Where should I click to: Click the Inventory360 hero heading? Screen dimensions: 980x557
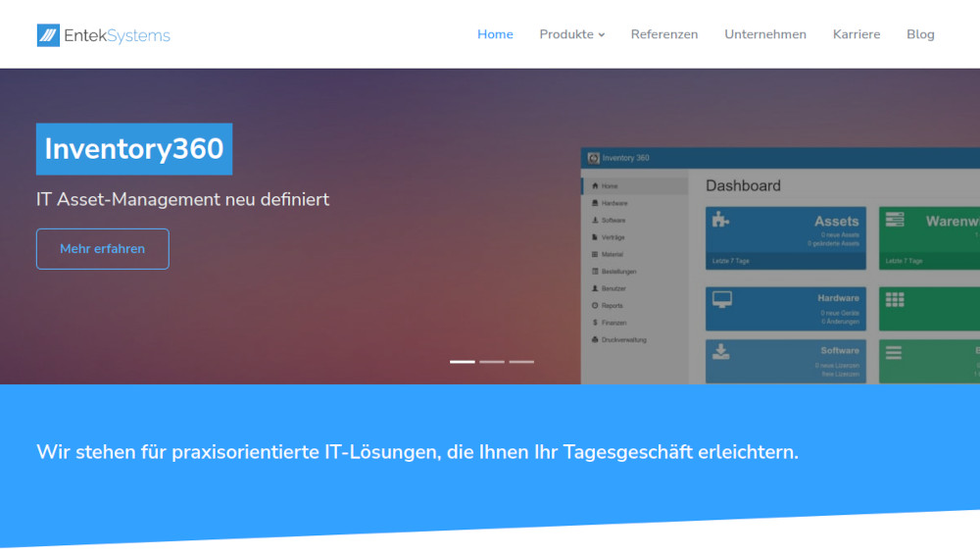[134, 149]
